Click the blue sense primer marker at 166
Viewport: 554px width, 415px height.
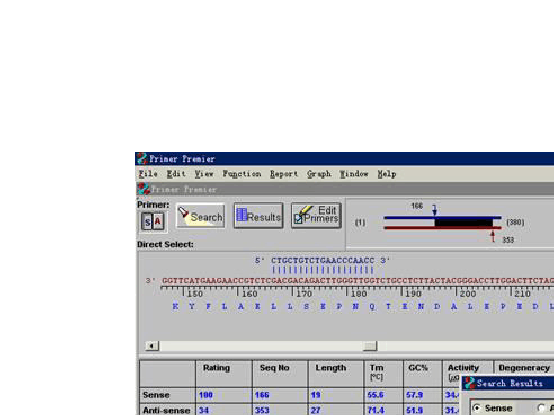[435, 210]
